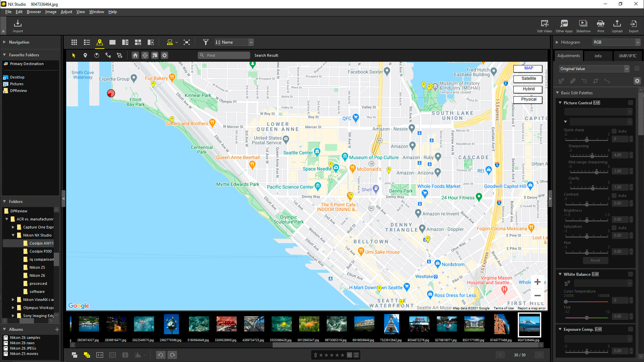
Task: Start the Slideshow
Action: coord(583,26)
